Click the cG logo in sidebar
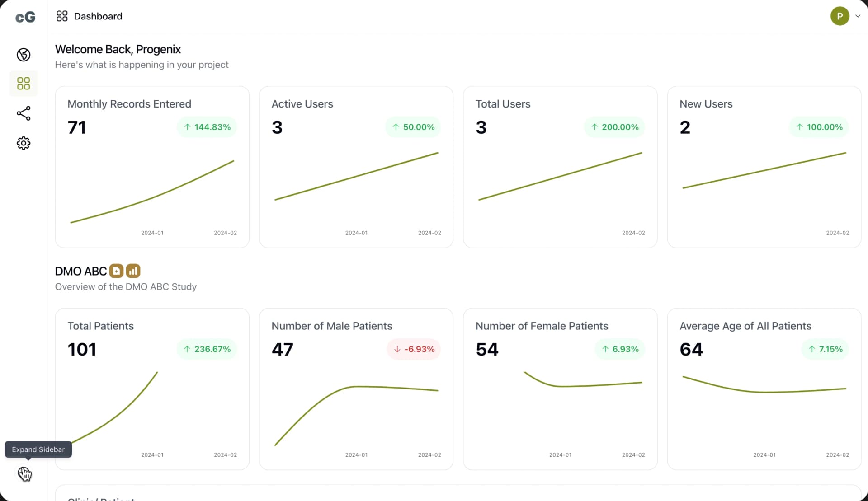 (x=25, y=17)
